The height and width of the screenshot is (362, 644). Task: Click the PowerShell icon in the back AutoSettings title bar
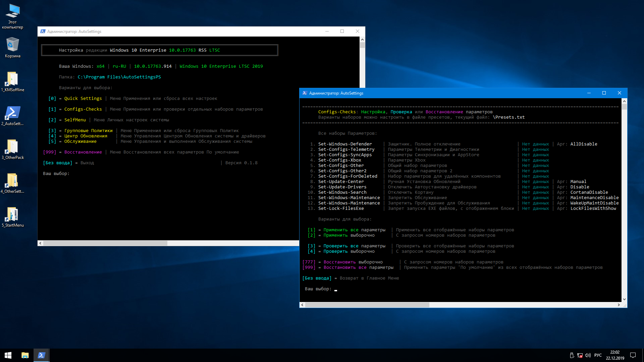43,32
